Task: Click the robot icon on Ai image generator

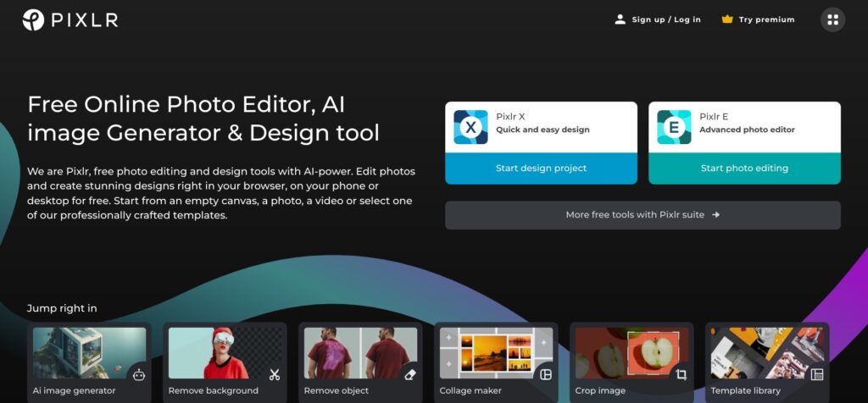Action: coord(139,374)
